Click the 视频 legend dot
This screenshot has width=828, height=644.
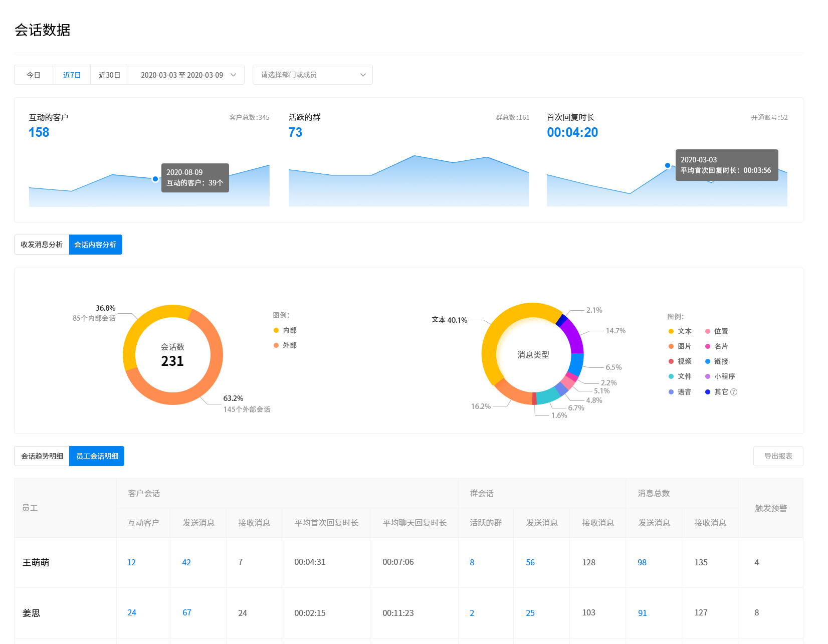pos(671,361)
